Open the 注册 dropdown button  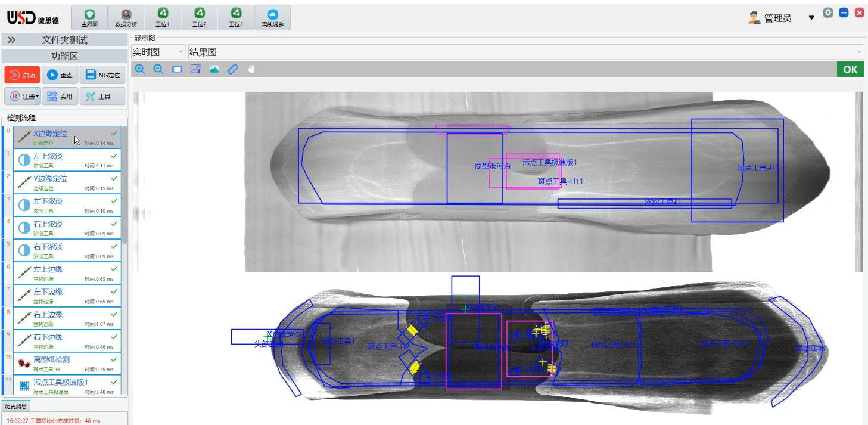pyautogui.click(x=22, y=96)
